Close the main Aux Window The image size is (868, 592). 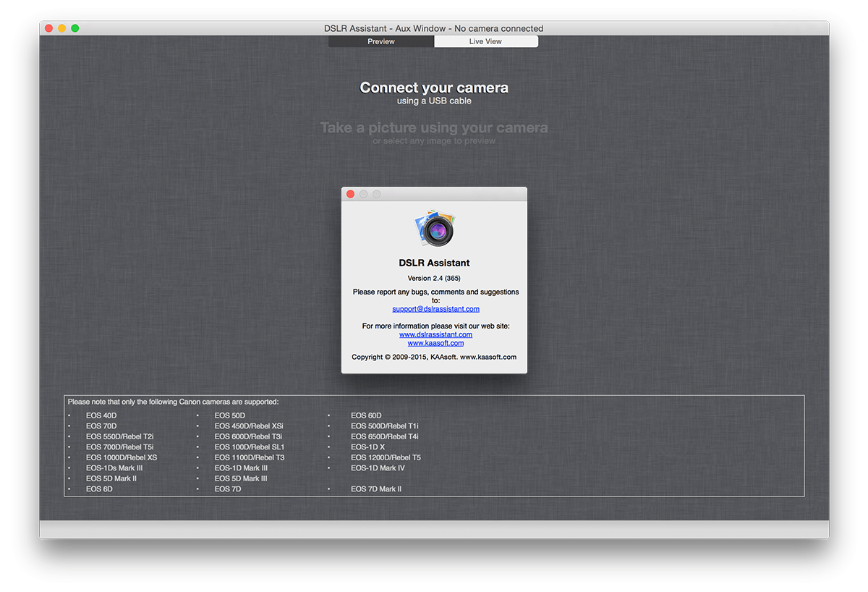point(49,28)
